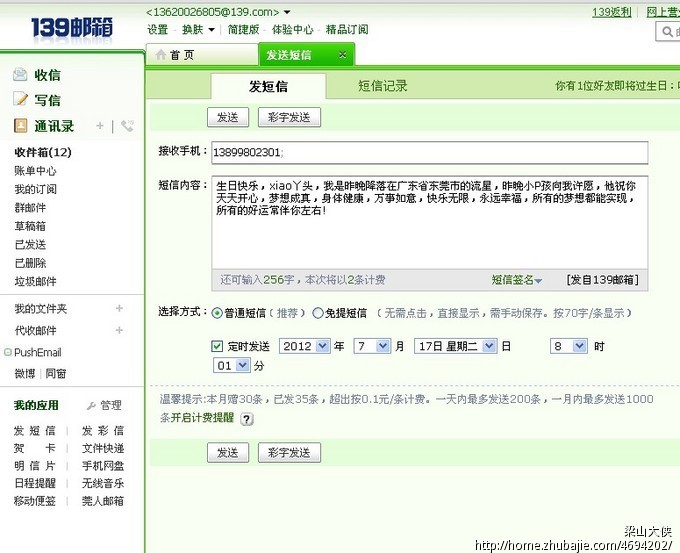Viewport: 680px width, 553px height.
Task: Open 明信片 in 我的应用
Action: click(x=34, y=466)
